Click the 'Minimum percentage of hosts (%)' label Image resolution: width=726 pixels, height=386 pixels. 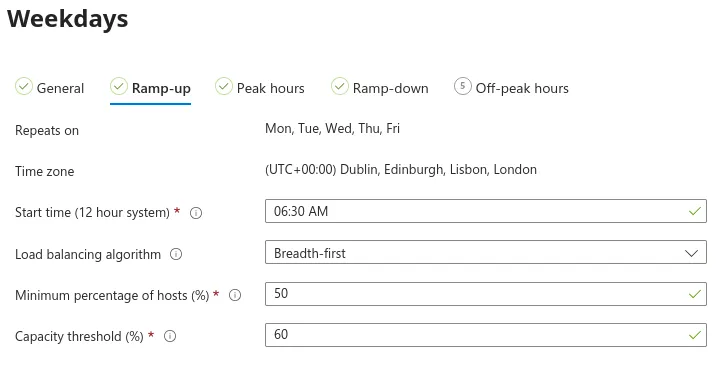click(112, 295)
